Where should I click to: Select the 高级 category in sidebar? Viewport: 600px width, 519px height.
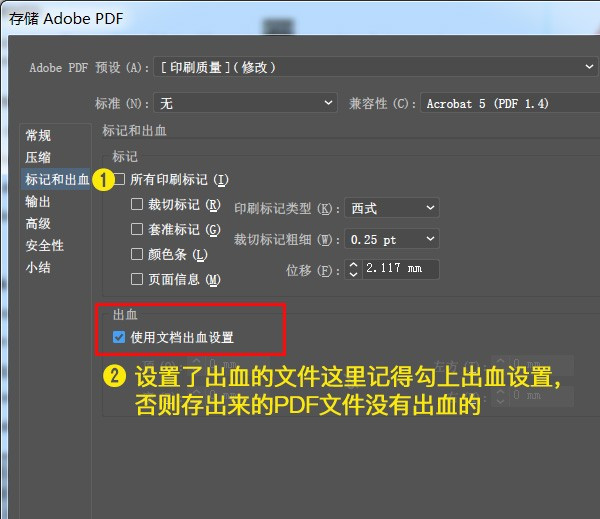coord(38,223)
